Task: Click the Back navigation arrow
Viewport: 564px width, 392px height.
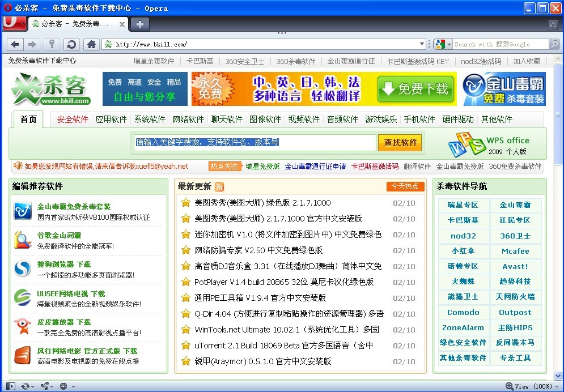Action: pos(15,44)
